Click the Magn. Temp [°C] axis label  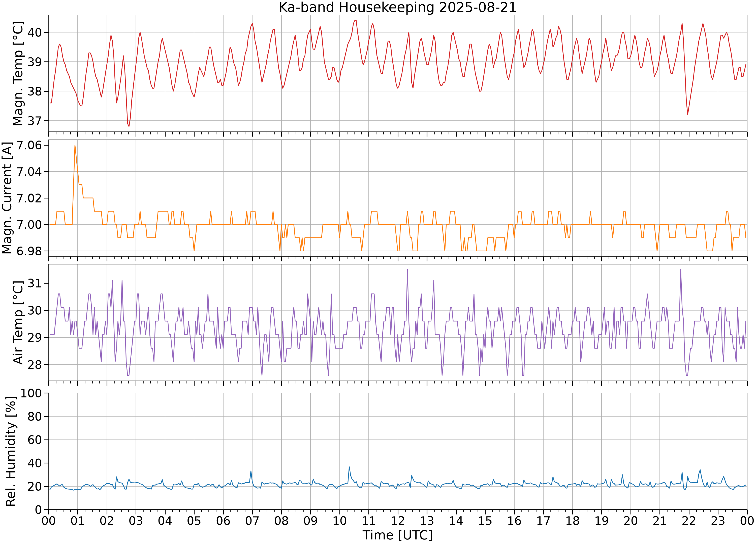(18, 74)
